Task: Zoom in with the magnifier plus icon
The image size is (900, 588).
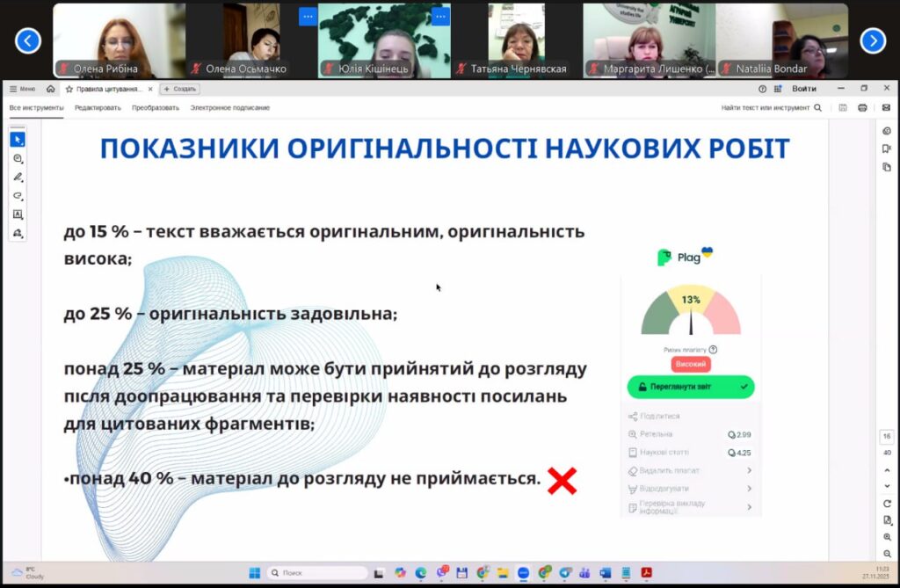Action: tap(887, 536)
